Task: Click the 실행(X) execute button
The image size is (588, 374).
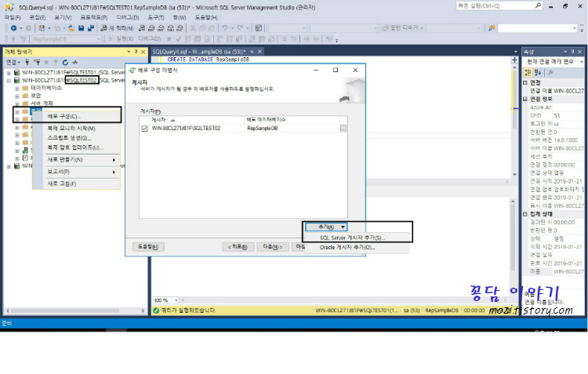Action: 121,38
